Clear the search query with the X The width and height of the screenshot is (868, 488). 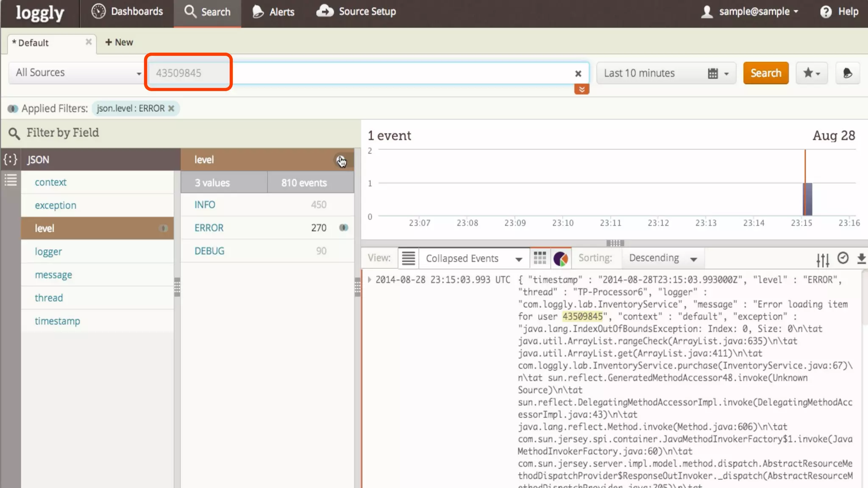(578, 74)
